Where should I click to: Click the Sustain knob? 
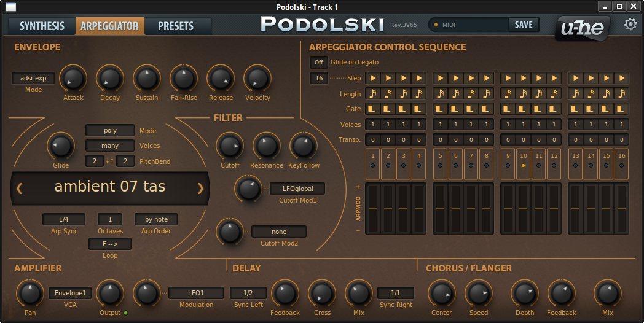(x=147, y=78)
